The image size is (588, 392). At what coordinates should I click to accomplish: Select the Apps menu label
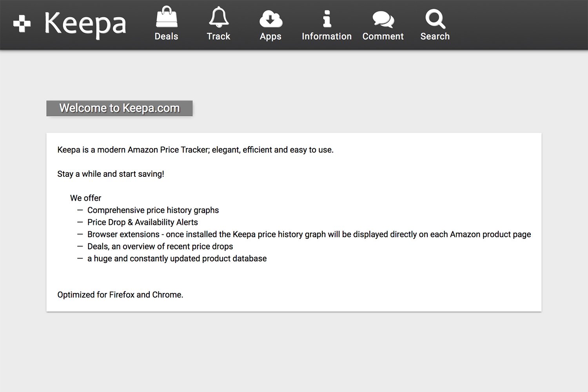[x=270, y=37]
